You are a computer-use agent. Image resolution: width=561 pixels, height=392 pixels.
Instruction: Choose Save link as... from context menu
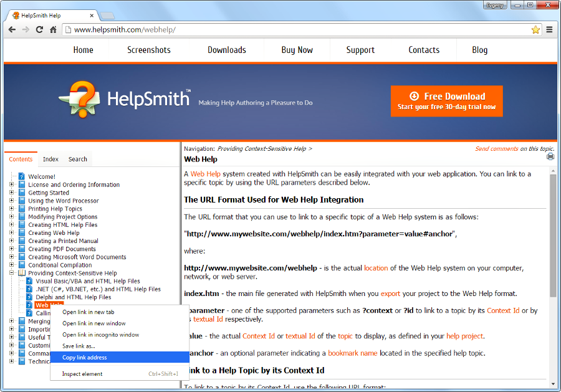tap(120, 346)
